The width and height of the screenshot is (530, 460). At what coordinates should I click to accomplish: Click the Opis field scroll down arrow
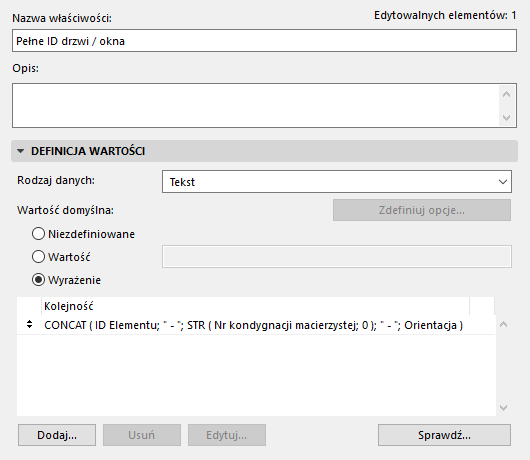506,117
